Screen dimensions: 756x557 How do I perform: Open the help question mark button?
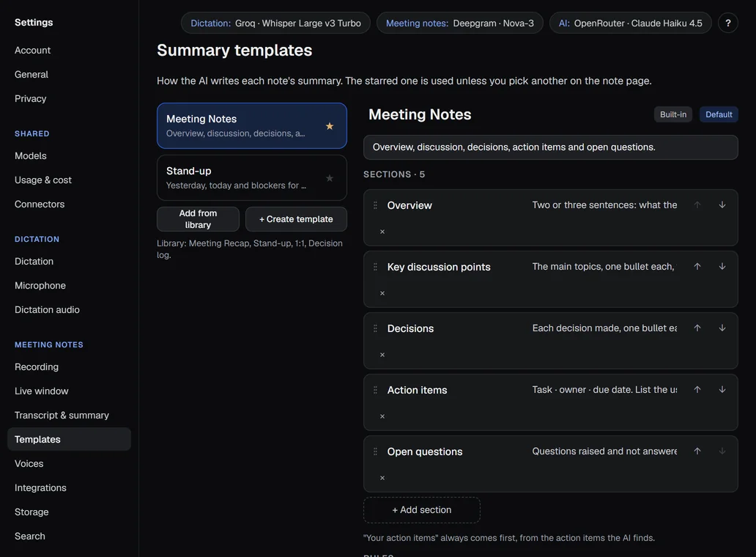tap(727, 23)
